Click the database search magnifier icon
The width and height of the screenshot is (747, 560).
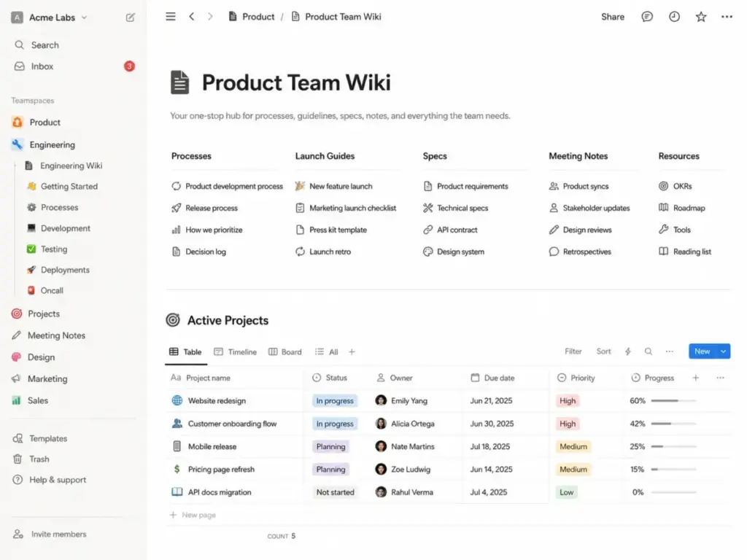point(649,351)
